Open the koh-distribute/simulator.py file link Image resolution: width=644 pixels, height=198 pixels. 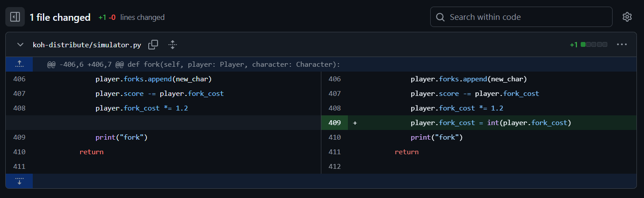point(88,44)
